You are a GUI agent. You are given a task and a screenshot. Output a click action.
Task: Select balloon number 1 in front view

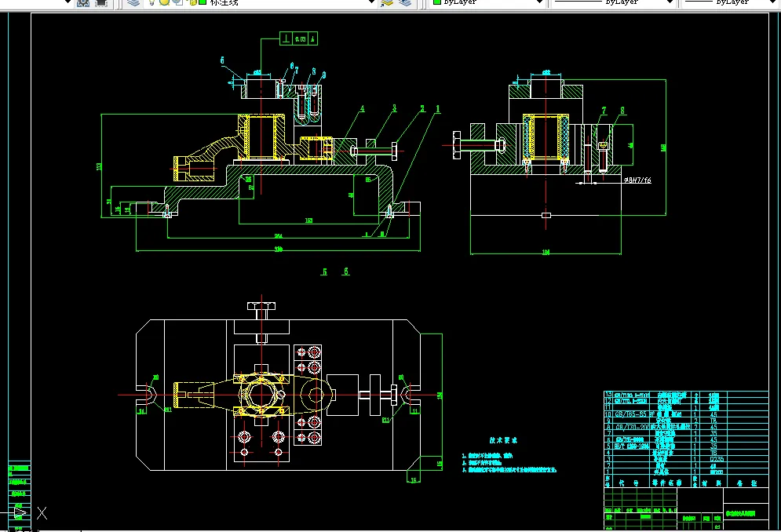[438, 108]
